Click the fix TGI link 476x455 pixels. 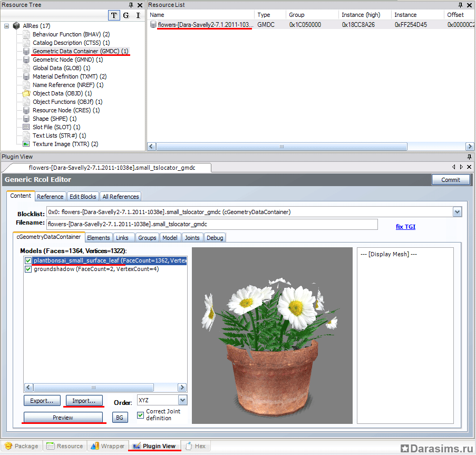coord(405,227)
